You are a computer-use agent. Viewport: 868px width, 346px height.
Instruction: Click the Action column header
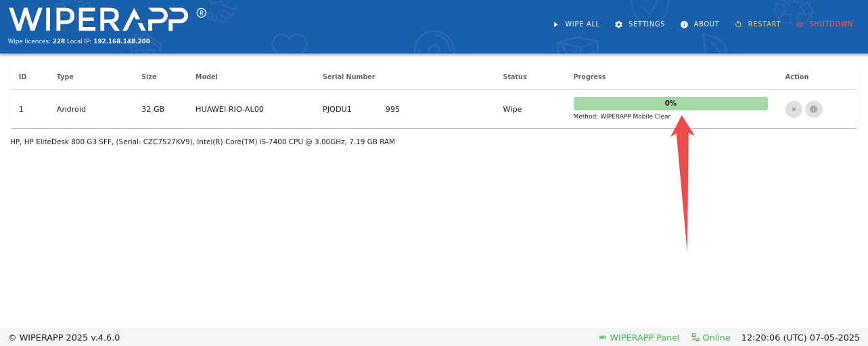pyautogui.click(x=797, y=77)
